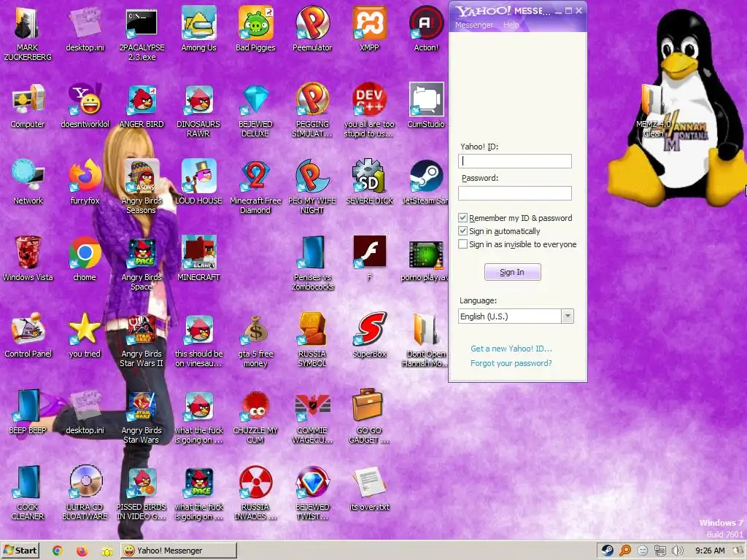
Task: Click the clock showing 9:26 AM
Action: (710, 551)
